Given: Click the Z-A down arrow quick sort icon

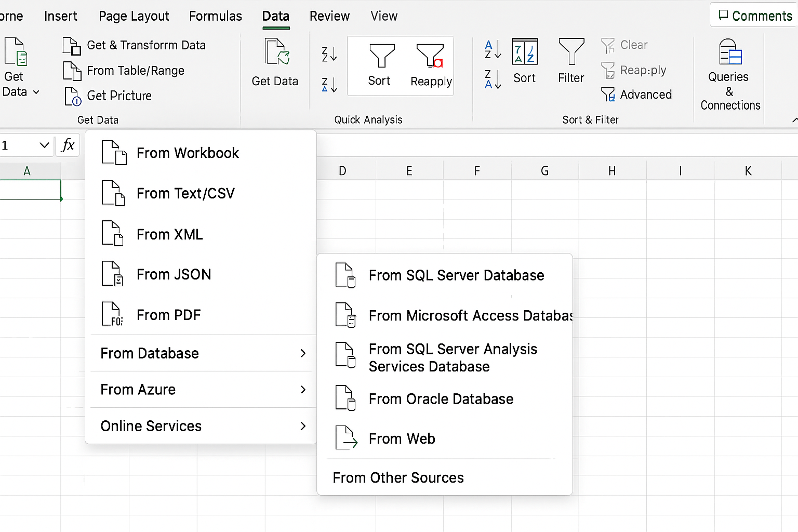Looking at the screenshot, I should pyautogui.click(x=329, y=84).
